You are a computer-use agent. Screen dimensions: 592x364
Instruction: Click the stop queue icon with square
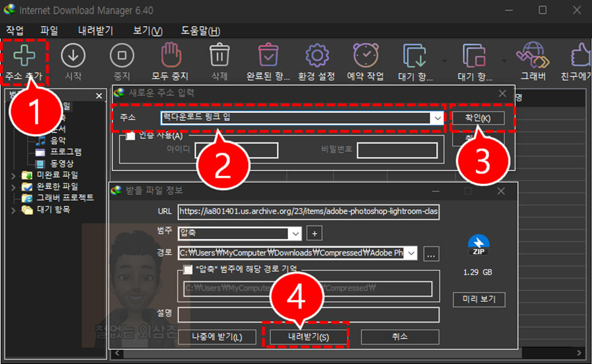tap(474, 56)
